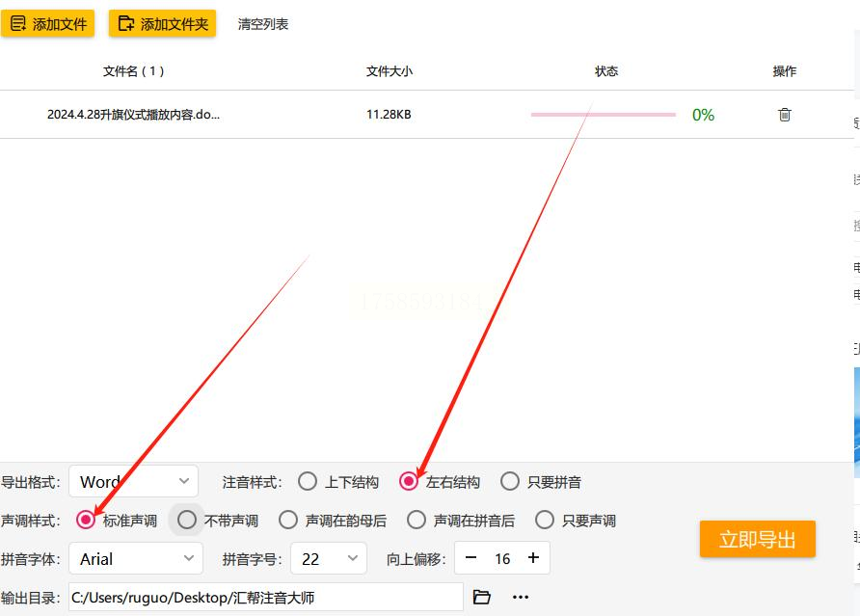Select the 标准声调 radio option
This screenshot has height=616, width=860.
pyautogui.click(x=86, y=520)
